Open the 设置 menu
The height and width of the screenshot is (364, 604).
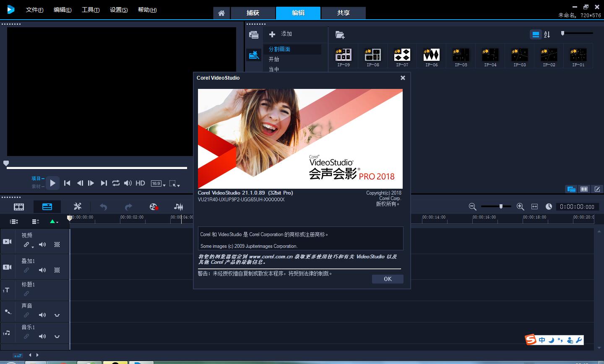pyautogui.click(x=119, y=10)
